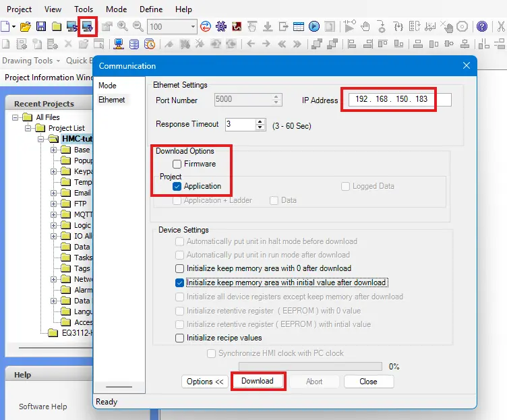Click the Download to device toolbar icon
Image resolution: width=507 pixels, height=420 pixels.
88,27
